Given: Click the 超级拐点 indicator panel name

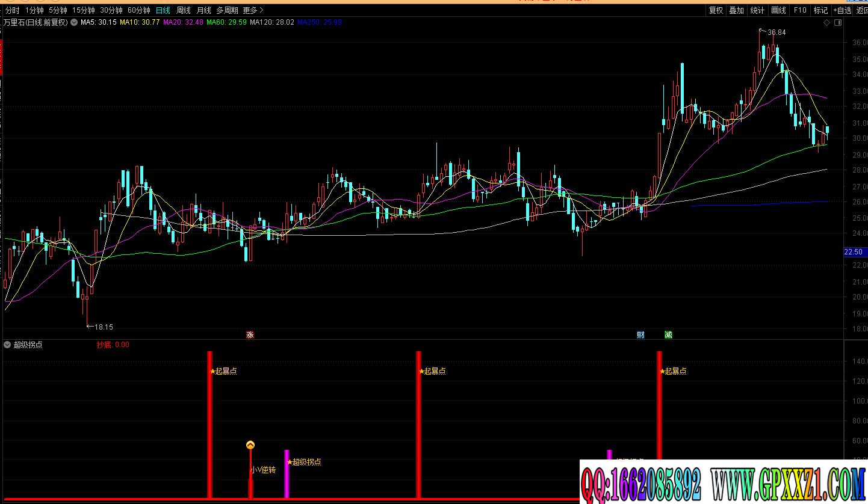Looking at the screenshot, I should [x=28, y=345].
